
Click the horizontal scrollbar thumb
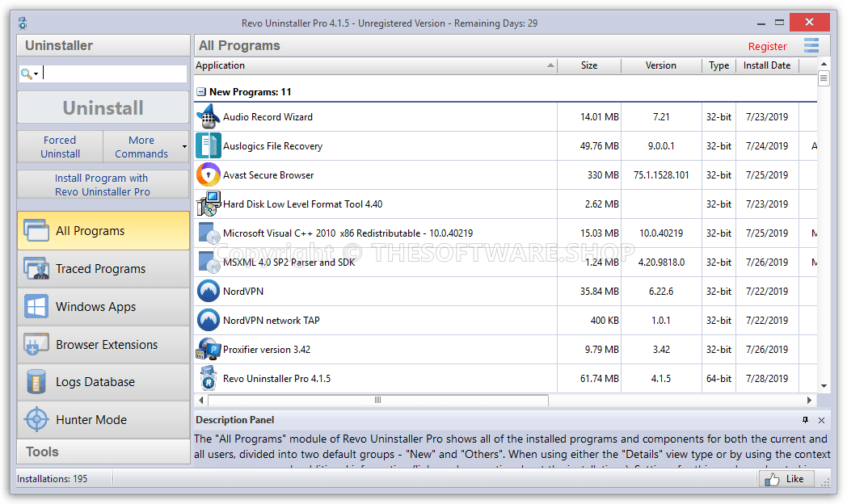coord(378,400)
